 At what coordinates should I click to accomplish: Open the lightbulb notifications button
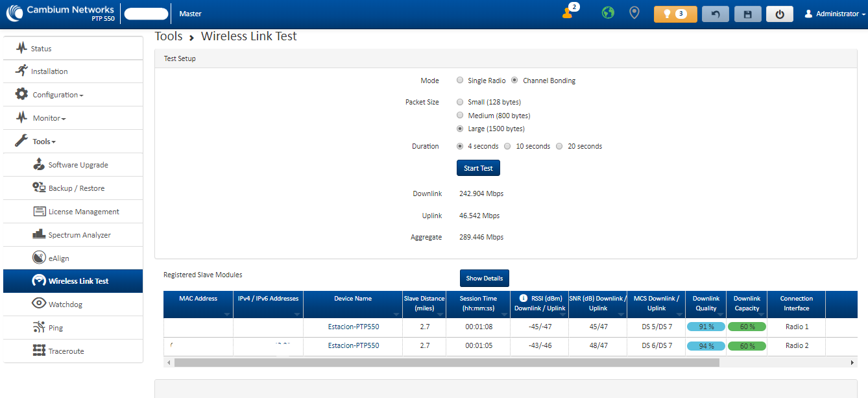[675, 14]
